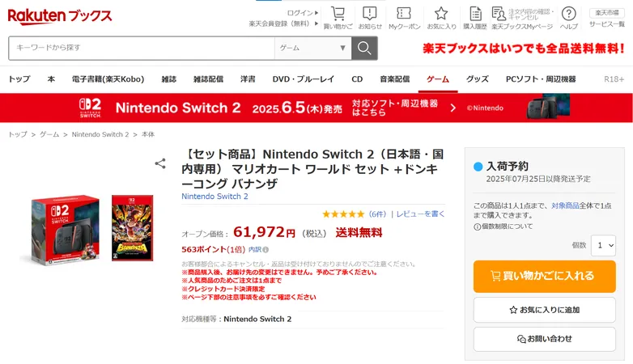Image resolution: width=633 pixels, height=364 pixels.
Task: Open the お知らせ notifications icon
Action: [x=369, y=14]
